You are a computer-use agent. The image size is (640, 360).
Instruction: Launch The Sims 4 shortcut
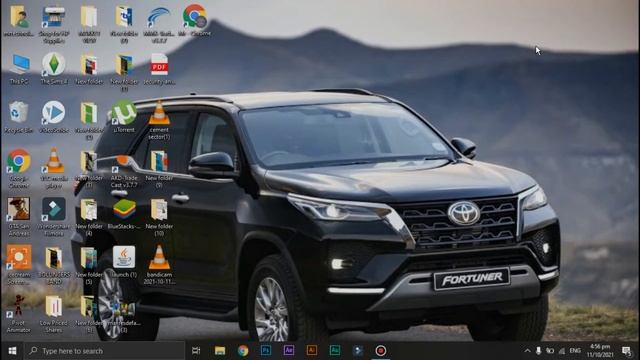pyautogui.click(x=54, y=69)
